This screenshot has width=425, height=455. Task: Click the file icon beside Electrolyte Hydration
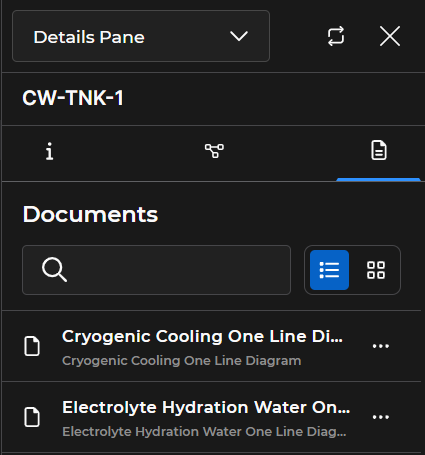tap(32, 417)
